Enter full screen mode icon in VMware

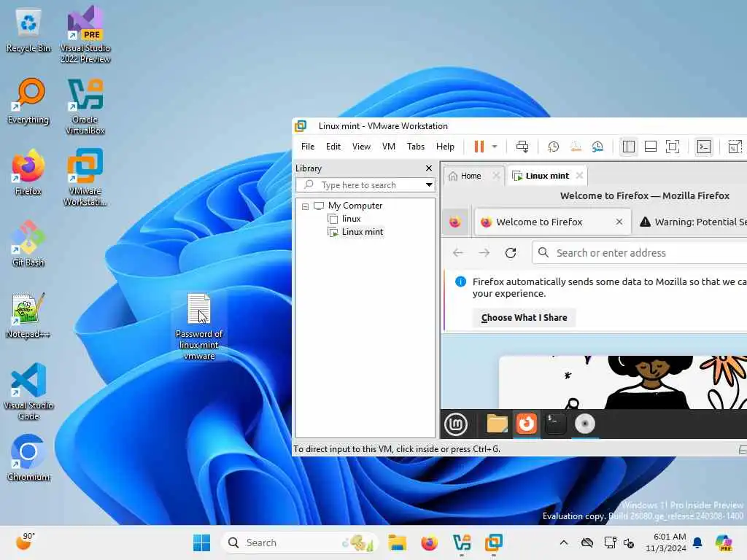[x=673, y=147]
